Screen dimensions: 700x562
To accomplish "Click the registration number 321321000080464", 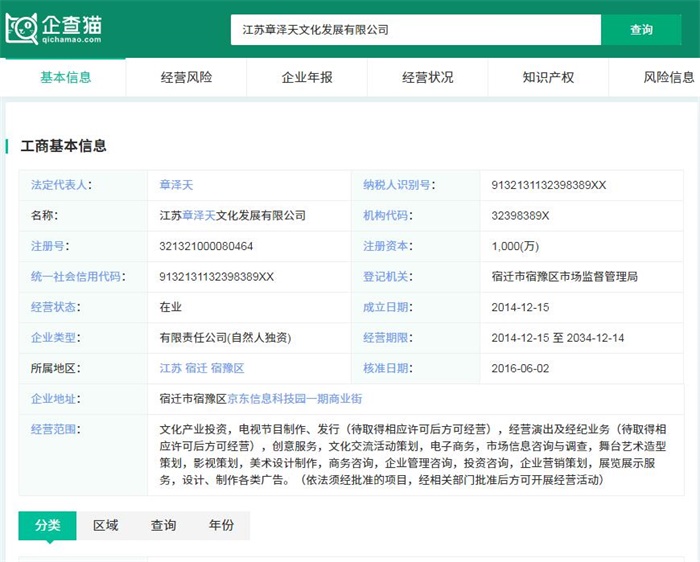I will coord(206,246).
